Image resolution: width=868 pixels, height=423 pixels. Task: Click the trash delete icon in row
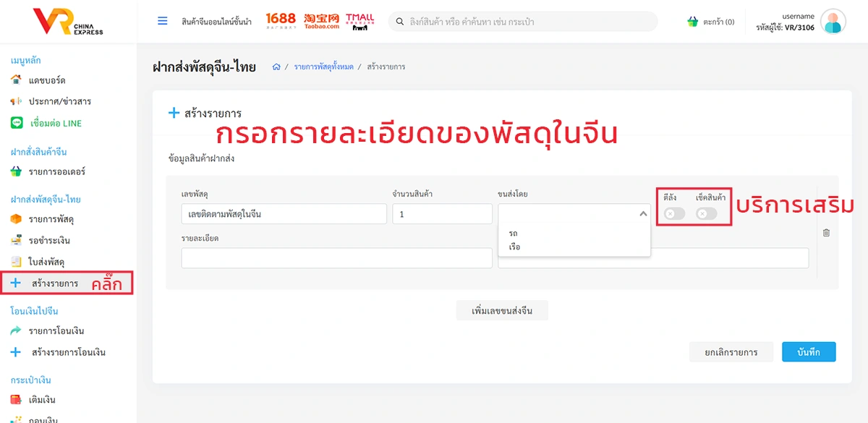(826, 233)
